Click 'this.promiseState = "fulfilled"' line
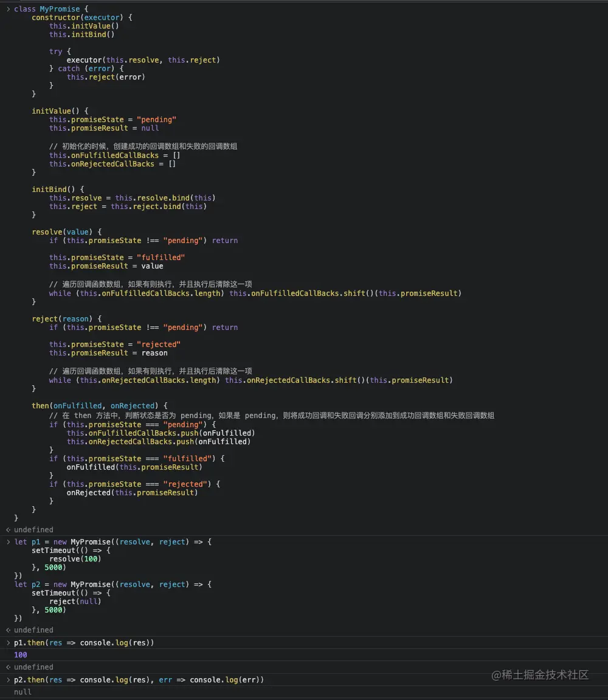Image resolution: width=608 pixels, height=700 pixels. tap(117, 257)
